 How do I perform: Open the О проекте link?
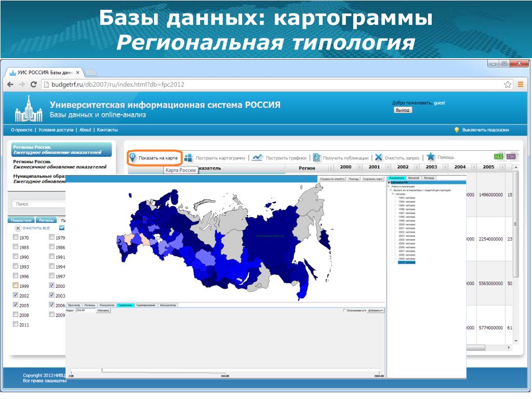tap(22, 130)
